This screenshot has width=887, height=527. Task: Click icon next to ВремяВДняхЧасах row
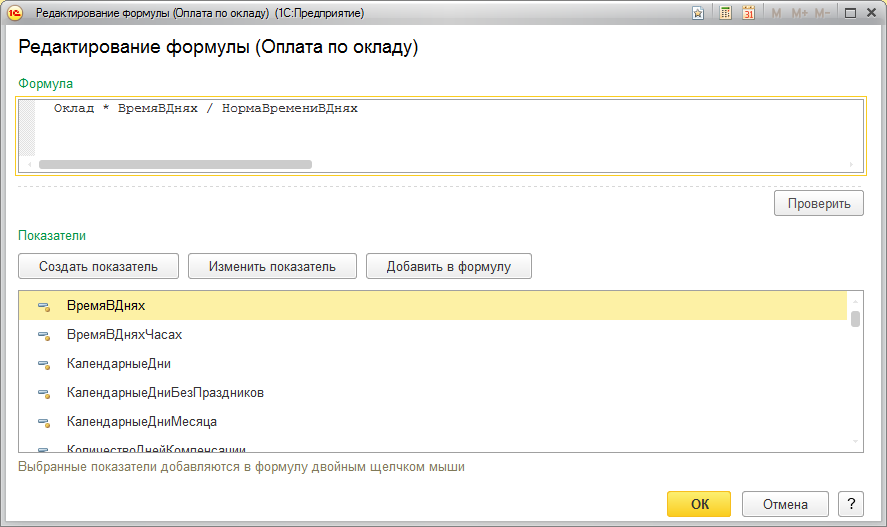[44, 335]
